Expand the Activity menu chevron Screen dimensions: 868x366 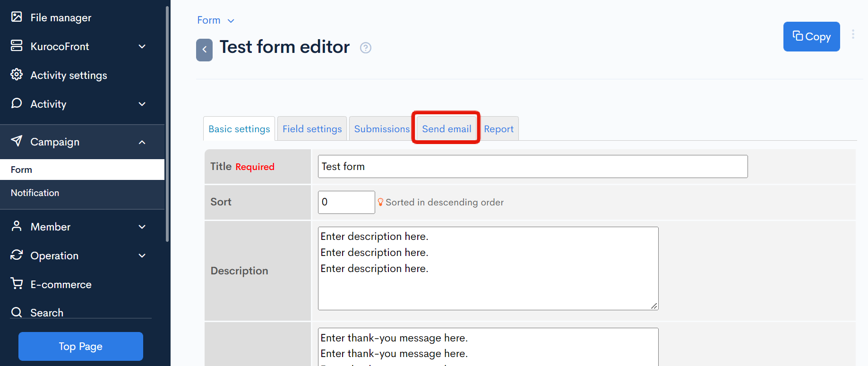click(x=142, y=104)
